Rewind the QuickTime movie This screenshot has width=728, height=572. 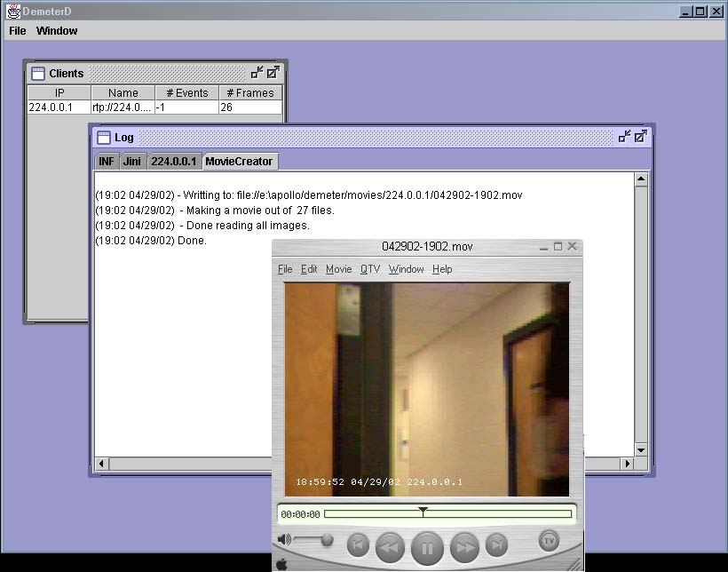tap(390, 547)
